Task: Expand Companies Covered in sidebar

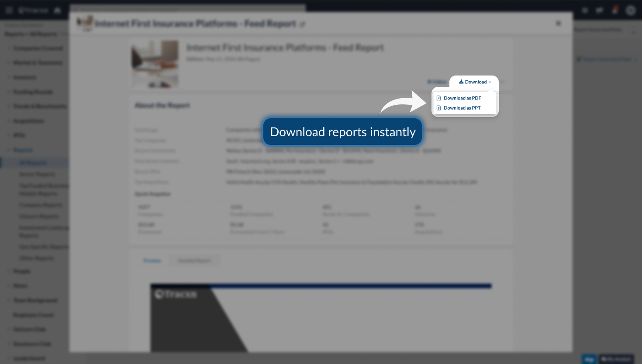Action: click(x=38, y=48)
